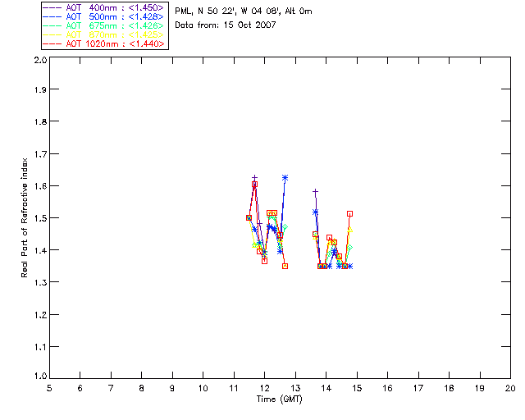
Task: Click x-axis tick label 18
Action: pos(450,389)
